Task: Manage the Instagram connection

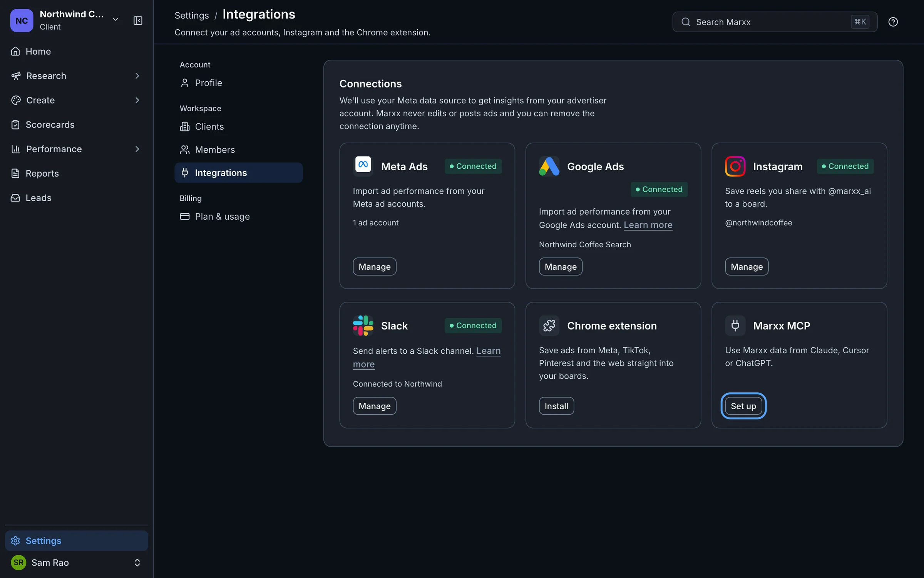Action: click(x=747, y=267)
